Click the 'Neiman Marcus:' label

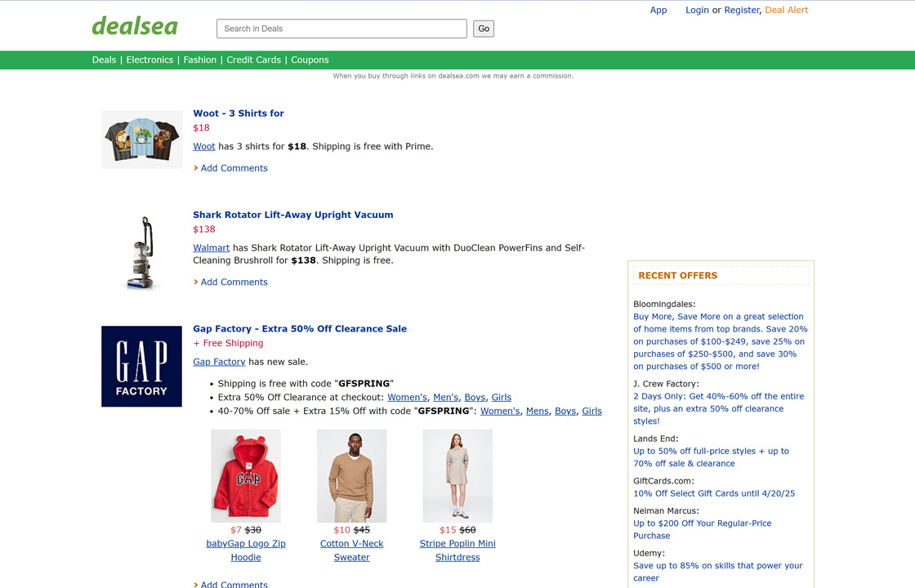tap(666, 510)
